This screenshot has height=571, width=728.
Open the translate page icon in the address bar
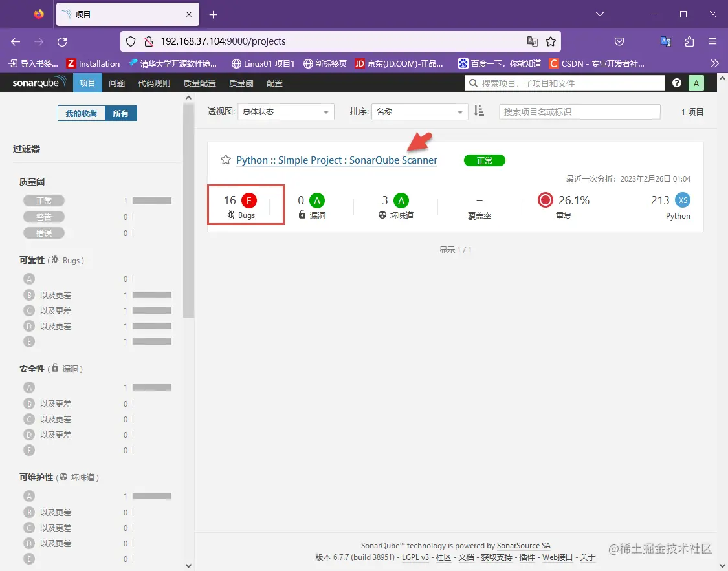532,41
